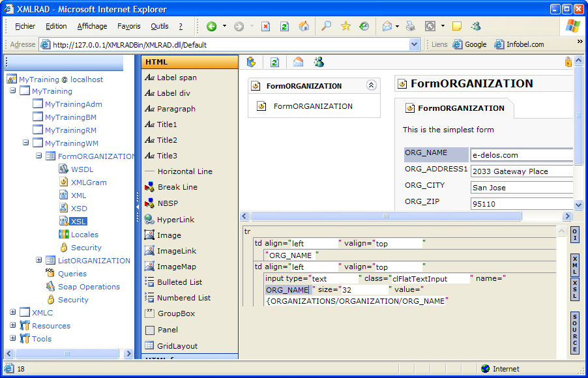Click the HyperLink element icon
Image resolution: width=588 pixels, height=378 pixels.
(x=149, y=220)
